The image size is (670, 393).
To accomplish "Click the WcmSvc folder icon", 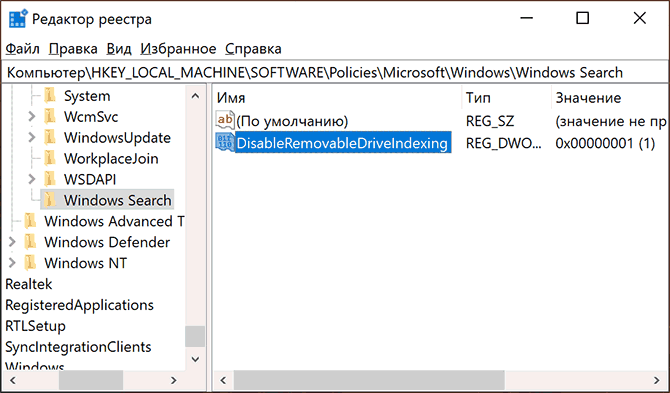I will coord(50,117).
